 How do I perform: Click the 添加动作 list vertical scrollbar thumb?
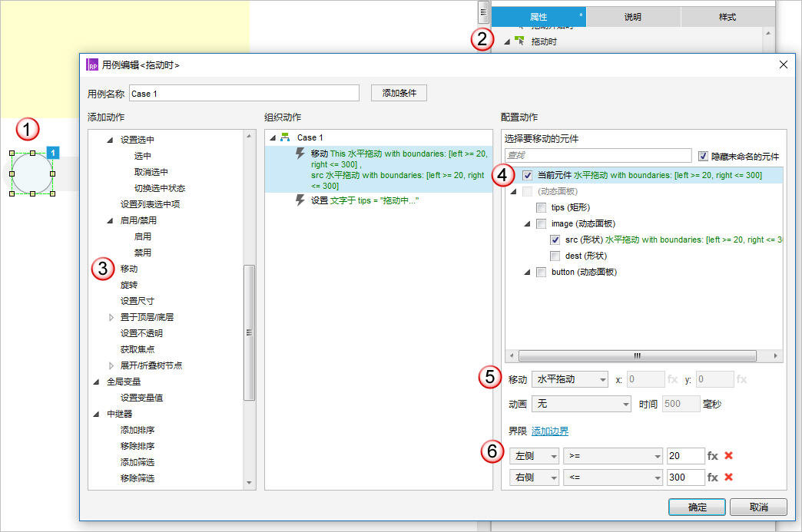(249, 332)
